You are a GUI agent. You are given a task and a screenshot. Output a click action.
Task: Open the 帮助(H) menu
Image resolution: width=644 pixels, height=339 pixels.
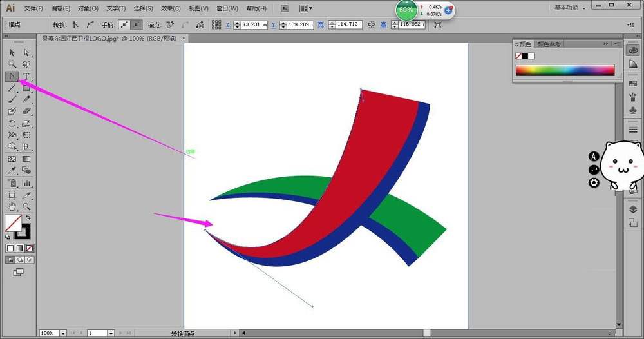point(256,8)
